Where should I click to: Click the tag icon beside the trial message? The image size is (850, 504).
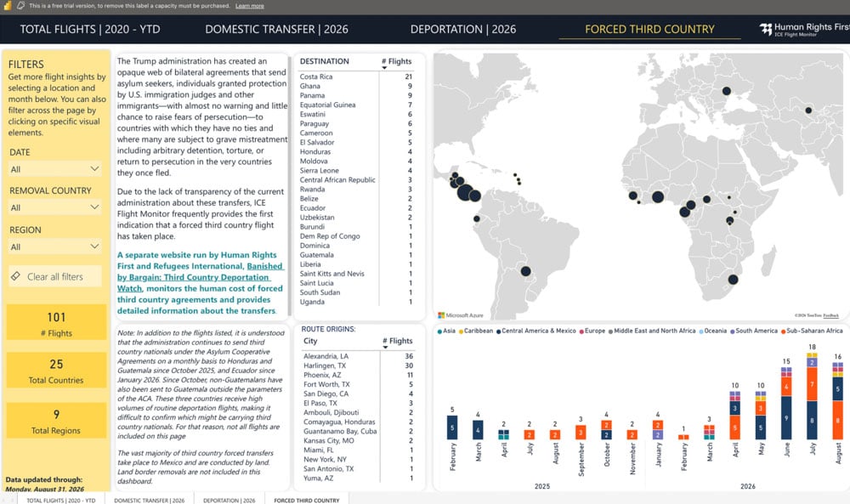click(20, 5)
